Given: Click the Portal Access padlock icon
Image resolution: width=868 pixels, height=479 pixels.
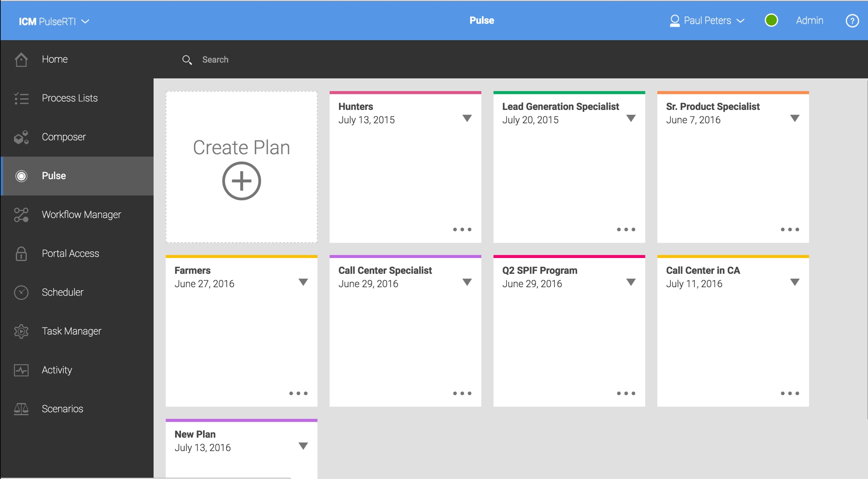Looking at the screenshot, I should 21,254.
